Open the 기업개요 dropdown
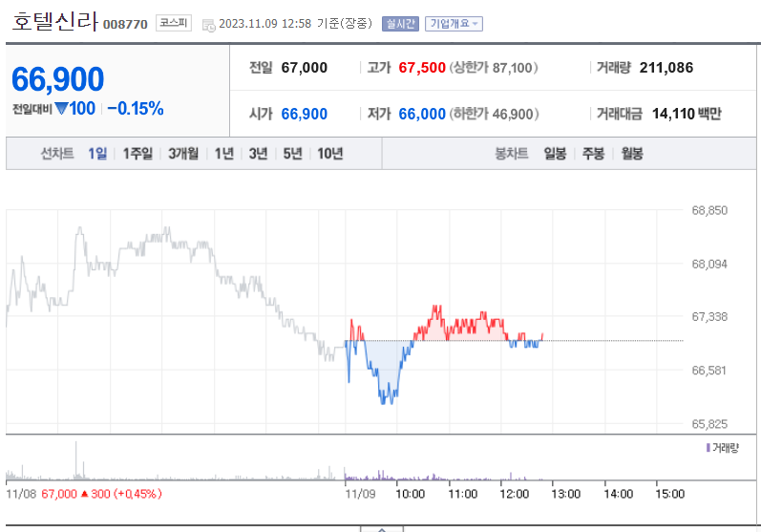 (454, 24)
